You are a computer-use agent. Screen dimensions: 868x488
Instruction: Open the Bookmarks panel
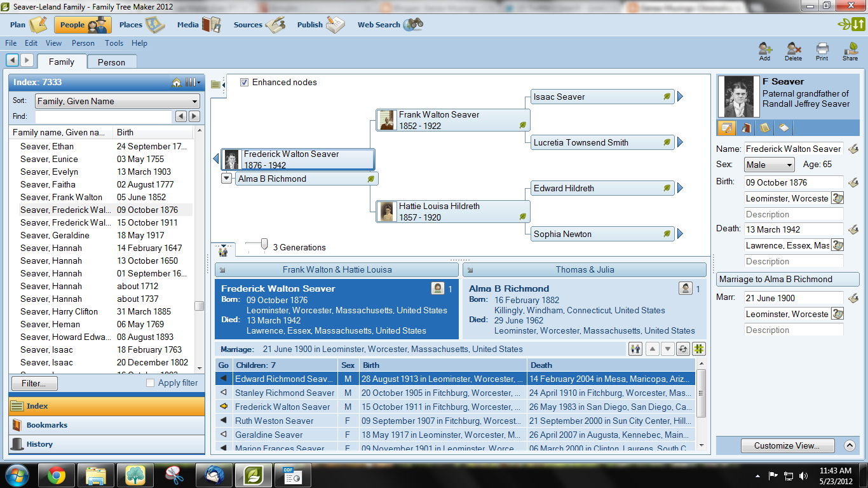click(107, 425)
